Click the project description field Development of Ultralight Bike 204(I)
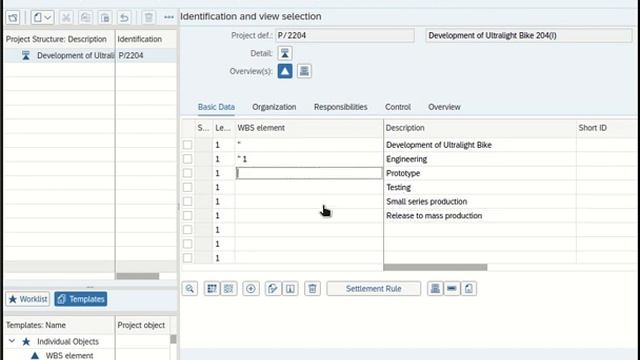Viewport: 640px width, 360px height. click(529, 36)
